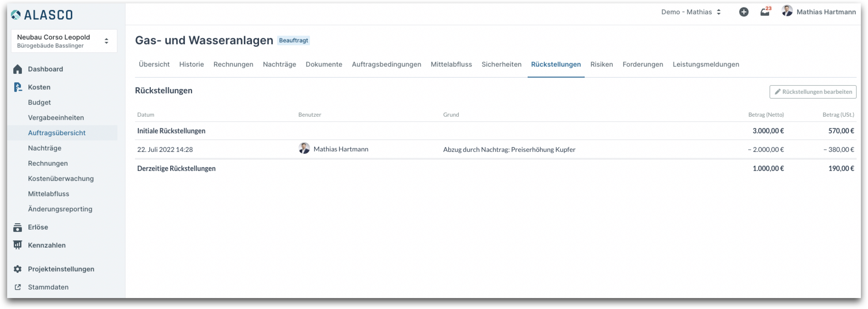This screenshot has height=309, width=868.
Task: Click Rückstellungen bearbeiten button
Action: 813,92
